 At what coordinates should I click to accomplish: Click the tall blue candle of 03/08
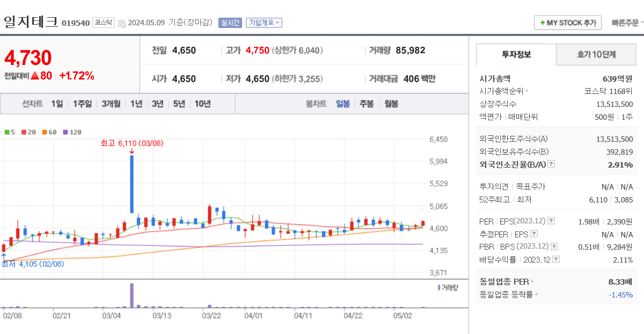click(131, 184)
